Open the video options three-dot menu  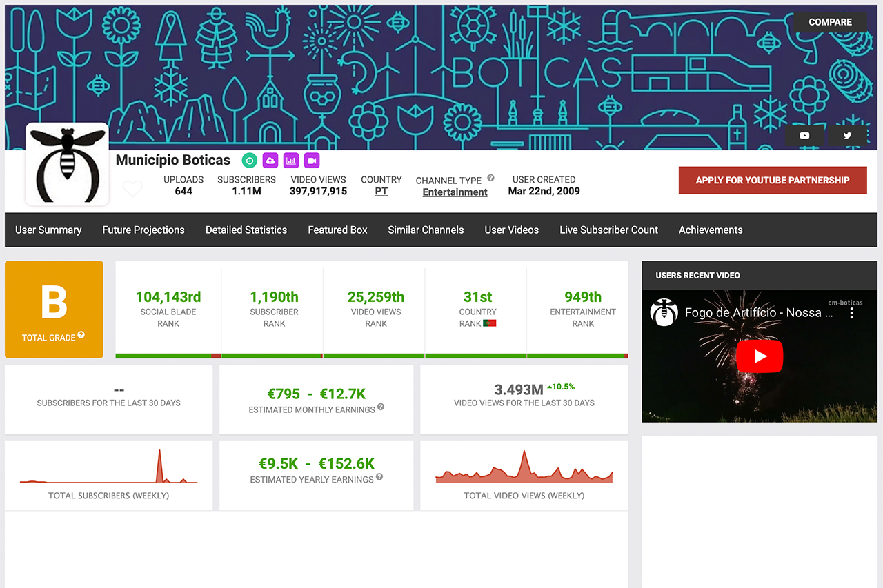pos(852,313)
